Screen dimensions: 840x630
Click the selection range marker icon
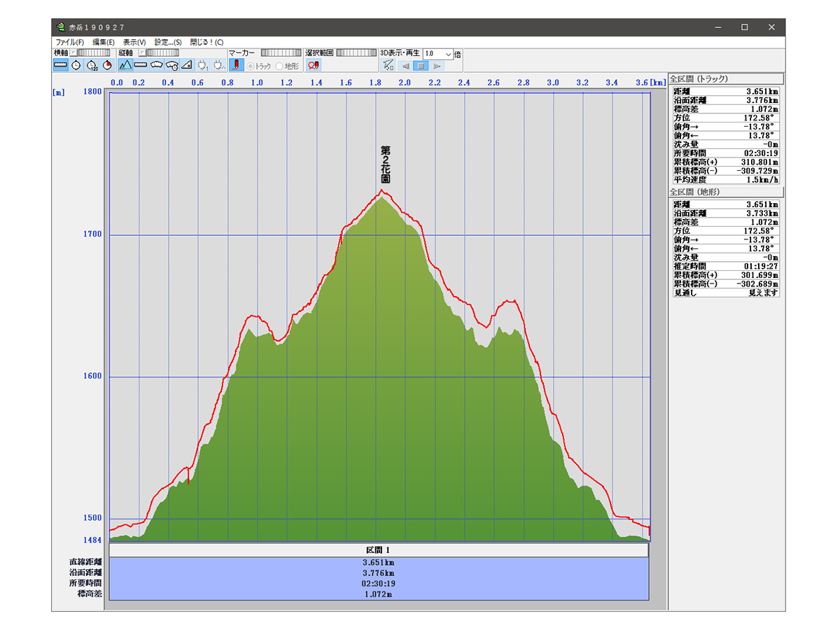313,65
